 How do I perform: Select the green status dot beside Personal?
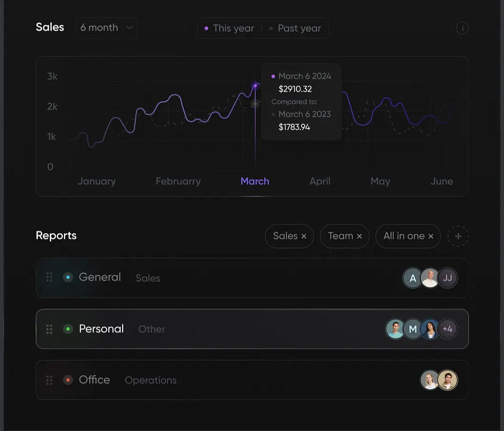pyautogui.click(x=68, y=329)
